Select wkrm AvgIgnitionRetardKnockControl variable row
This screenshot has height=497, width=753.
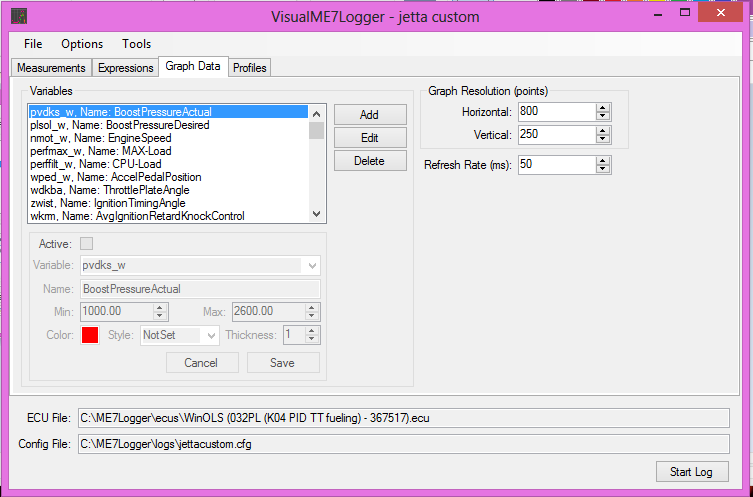(x=168, y=216)
